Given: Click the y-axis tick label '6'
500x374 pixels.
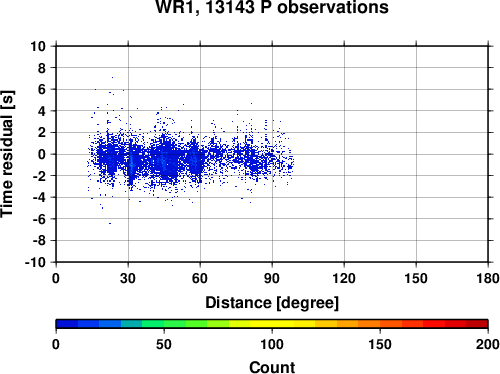Looking at the screenshot, I should (42, 89).
